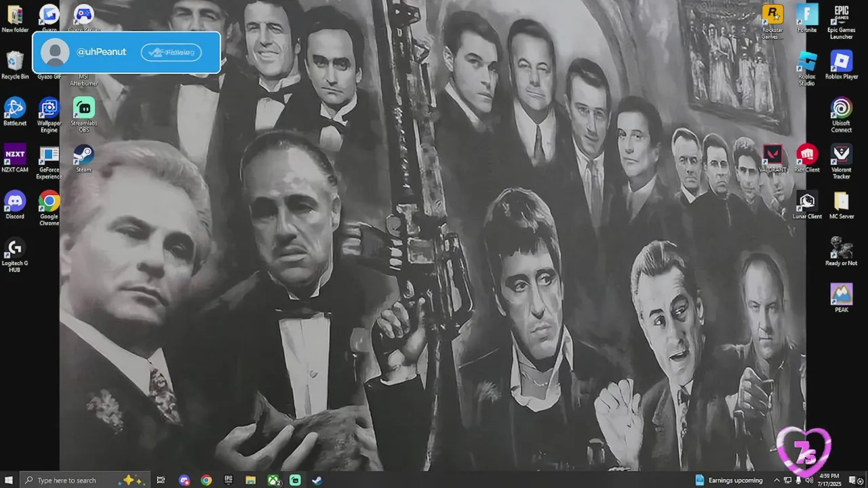Open the 'Earnings upcoming' taskbar widget
Screen dimensions: 868x488
coord(729,480)
